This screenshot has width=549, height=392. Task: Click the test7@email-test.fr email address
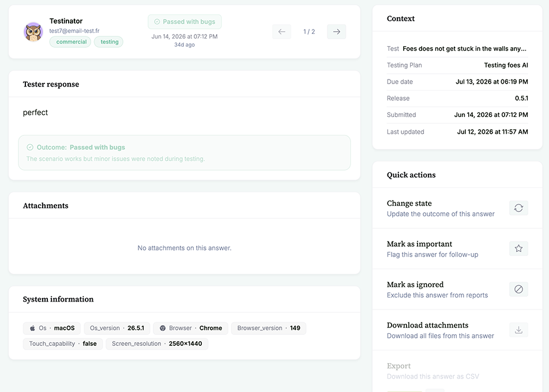(x=74, y=31)
